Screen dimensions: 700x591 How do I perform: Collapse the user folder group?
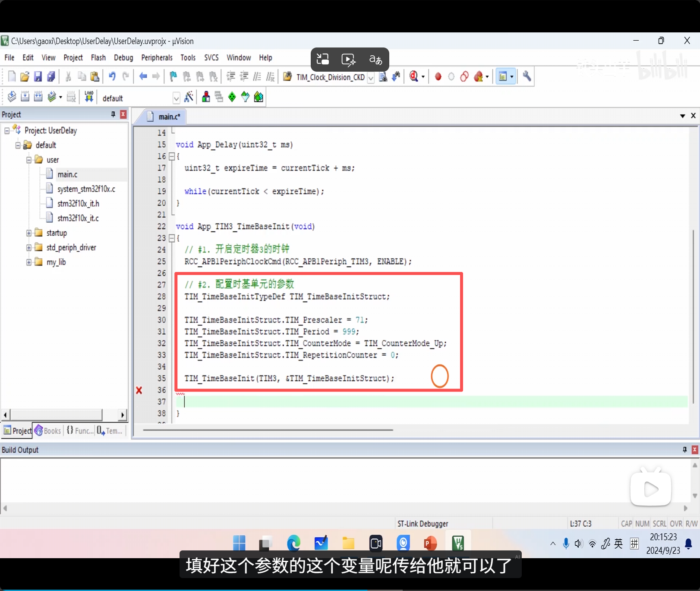(x=29, y=160)
